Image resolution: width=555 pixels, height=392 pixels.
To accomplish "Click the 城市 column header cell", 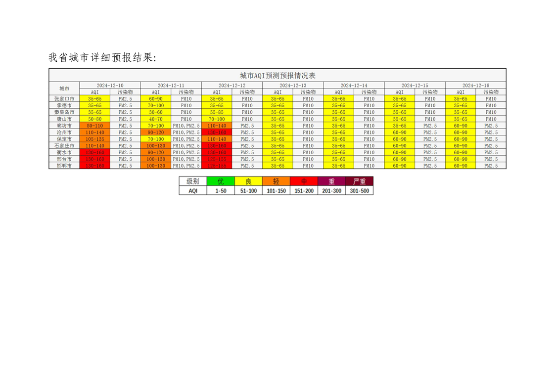I will 64,88.
